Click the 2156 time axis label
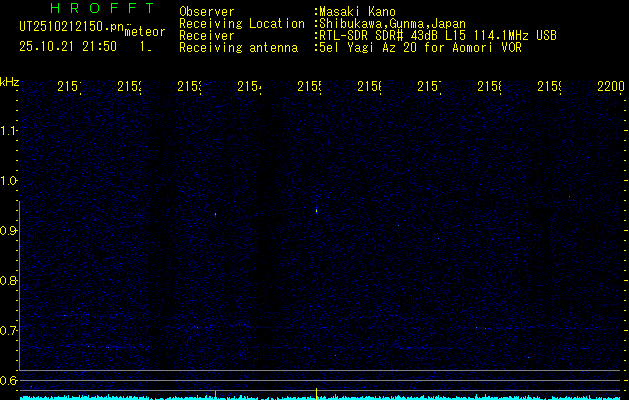Screen dimensions: 629x400 tap(369, 86)
